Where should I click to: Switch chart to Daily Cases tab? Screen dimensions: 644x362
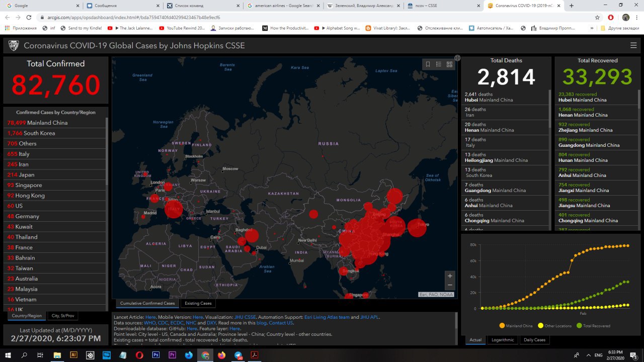pos(534,340)
